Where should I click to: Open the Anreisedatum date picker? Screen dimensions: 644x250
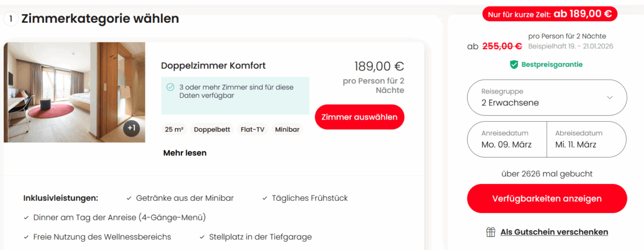click(x=507, y=139)
